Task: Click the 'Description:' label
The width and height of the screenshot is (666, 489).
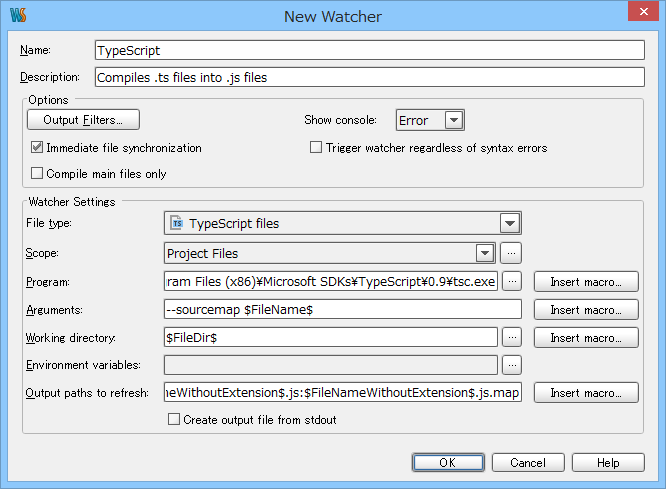Action: (50, 77)
